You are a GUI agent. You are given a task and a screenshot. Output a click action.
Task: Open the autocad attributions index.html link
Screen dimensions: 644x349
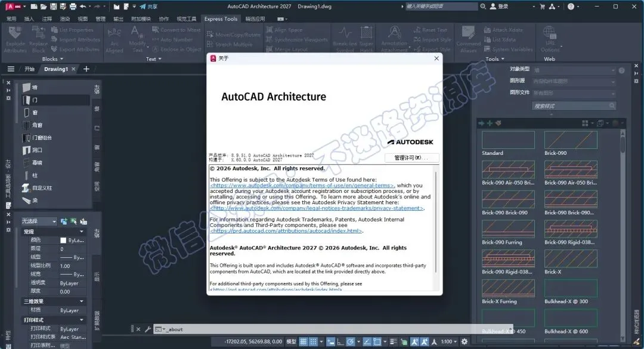[x=286, y=231]
